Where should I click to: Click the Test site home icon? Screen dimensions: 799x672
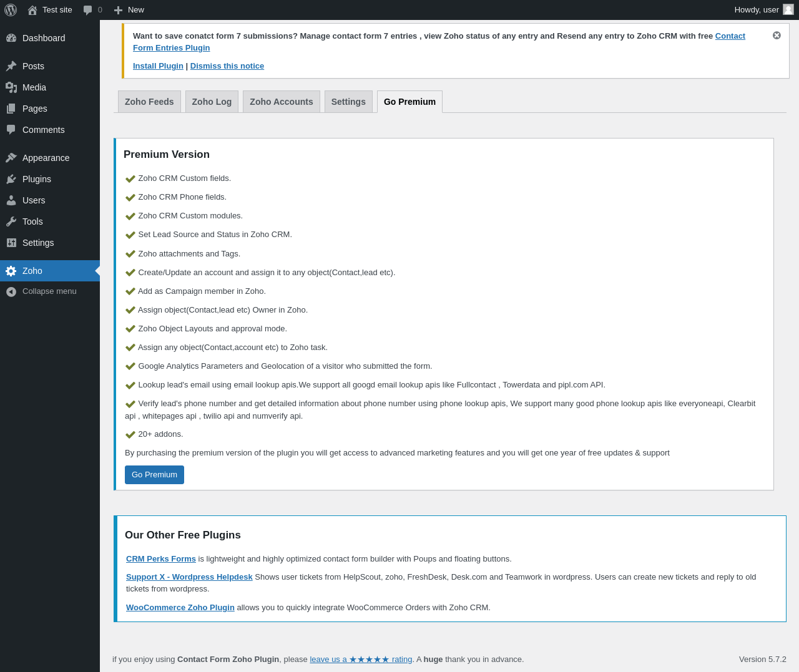point(32,10)
